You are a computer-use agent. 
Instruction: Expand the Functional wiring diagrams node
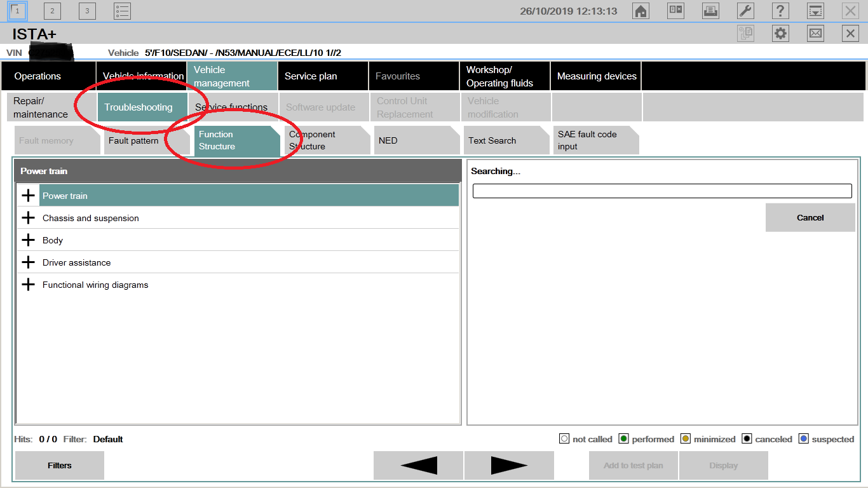[28, 285]
